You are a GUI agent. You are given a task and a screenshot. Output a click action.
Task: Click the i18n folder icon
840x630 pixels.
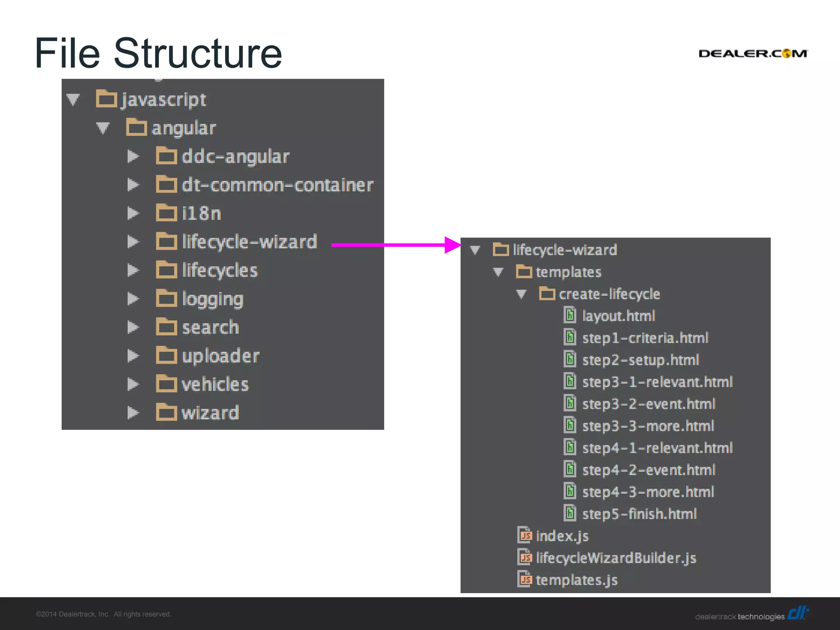[x=167, y=212]
